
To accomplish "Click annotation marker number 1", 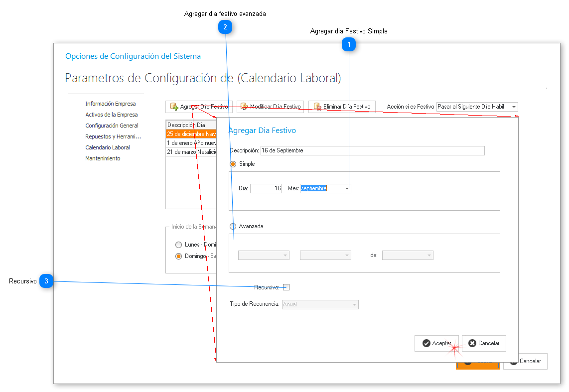I will (x=349, y=45).
